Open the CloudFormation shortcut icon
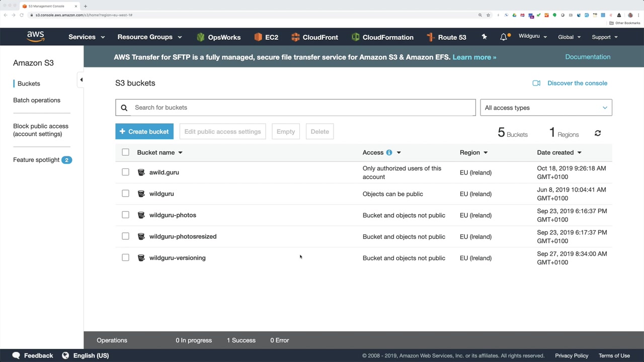Image resolution: width=644 pixels, height=362 pixels. click(355, 37)
